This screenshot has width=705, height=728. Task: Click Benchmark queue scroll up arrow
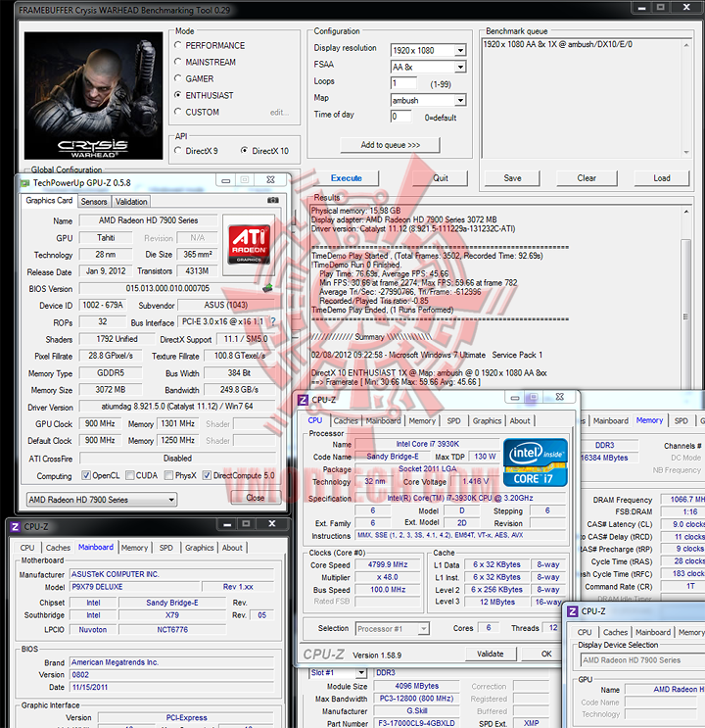click(686, 45)
